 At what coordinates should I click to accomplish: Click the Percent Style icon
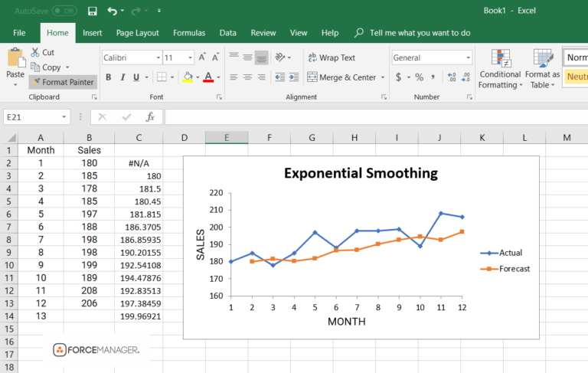420,77
